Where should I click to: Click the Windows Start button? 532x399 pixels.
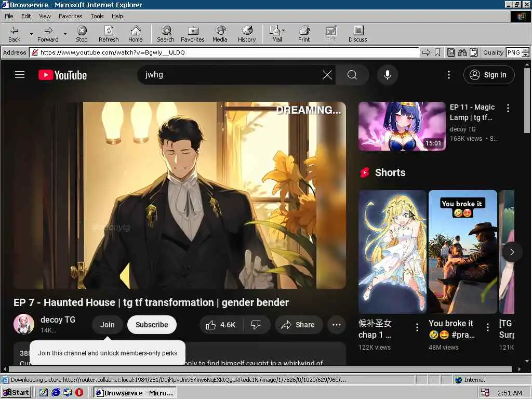(x=16, y=393)
